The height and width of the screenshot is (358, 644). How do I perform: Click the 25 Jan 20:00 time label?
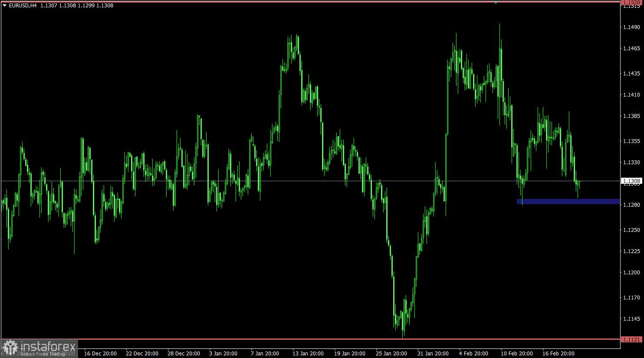[391, 353]
